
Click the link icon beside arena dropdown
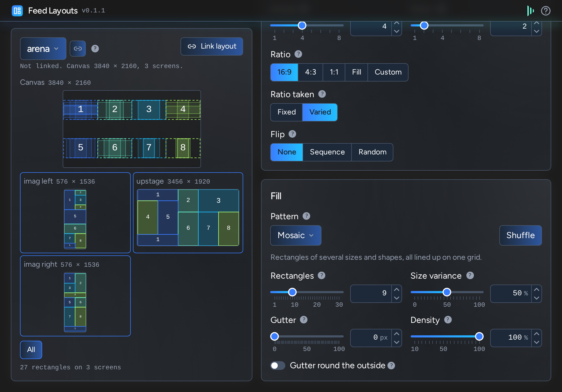(78, 49)
